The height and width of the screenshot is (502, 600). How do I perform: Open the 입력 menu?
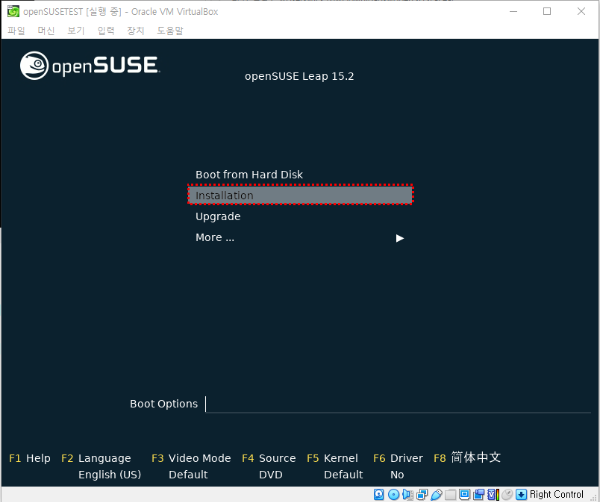coord(106,31)
